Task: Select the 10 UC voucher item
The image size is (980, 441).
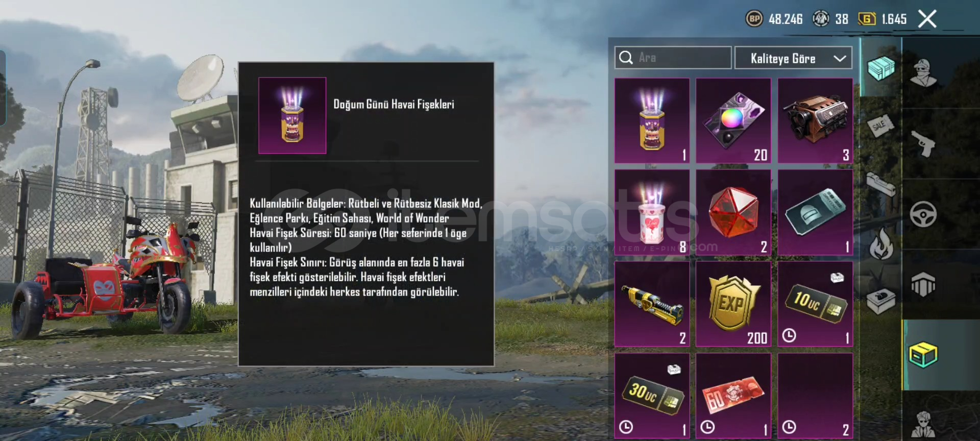Action: point(815,304)
